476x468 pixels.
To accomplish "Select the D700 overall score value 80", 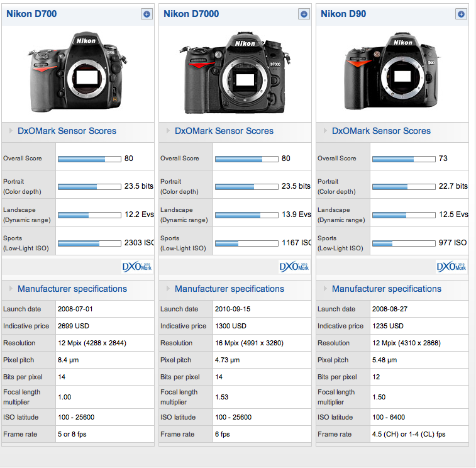I will (129, 159).
